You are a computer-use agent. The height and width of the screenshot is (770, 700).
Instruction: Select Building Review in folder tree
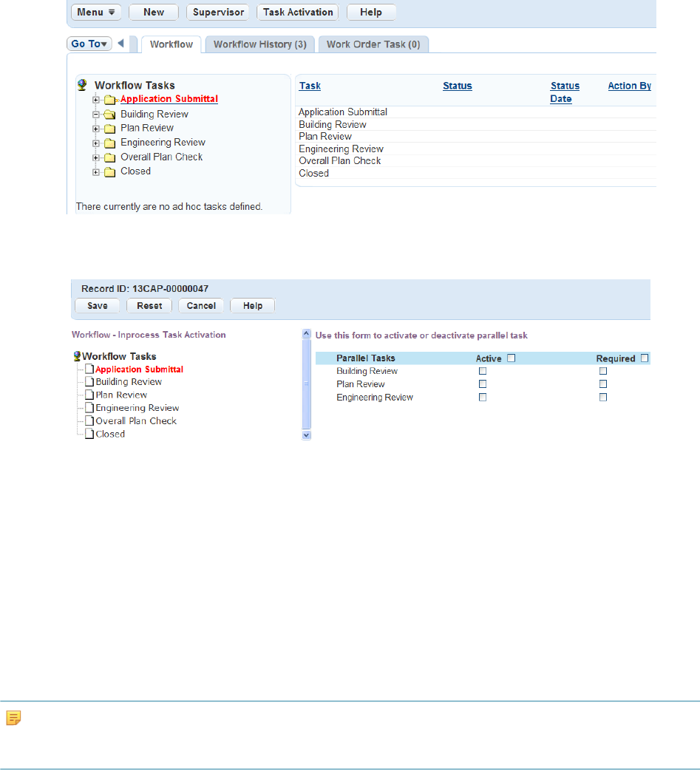click(x=154, y=114)
